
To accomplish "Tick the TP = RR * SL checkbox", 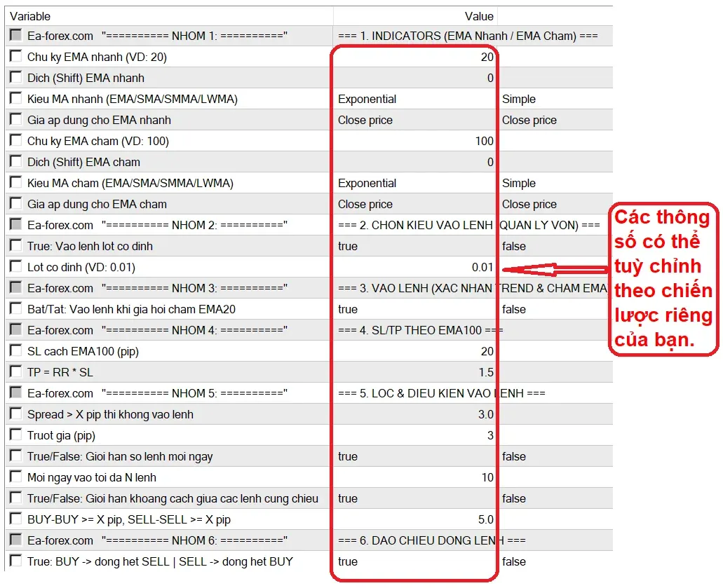I will [x=15, y=371].
